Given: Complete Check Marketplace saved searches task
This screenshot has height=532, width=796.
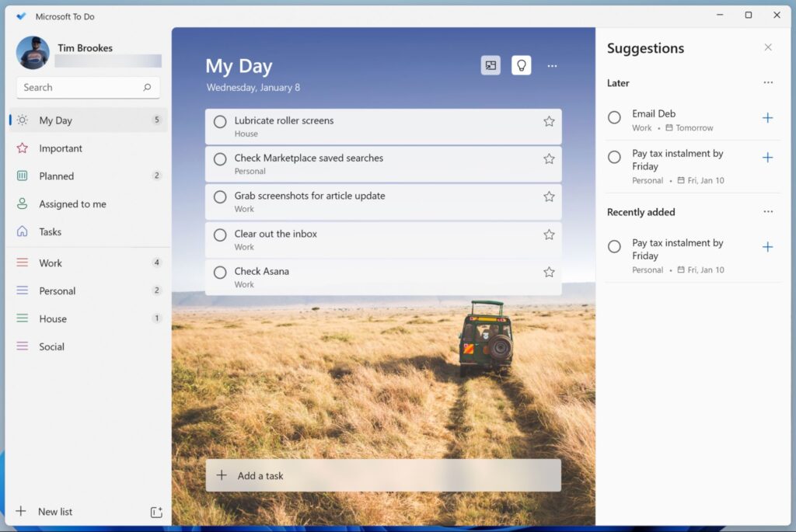Looking at the screenshot, I should click(x=220, y=159).
